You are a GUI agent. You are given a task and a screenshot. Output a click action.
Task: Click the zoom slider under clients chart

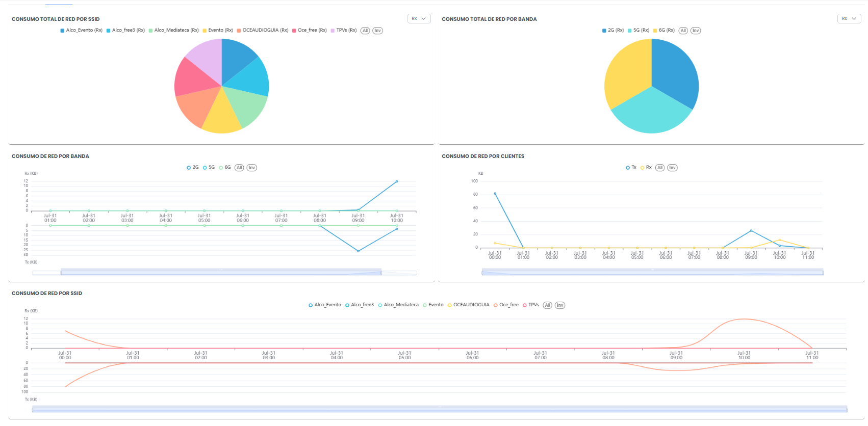point(652,273)
